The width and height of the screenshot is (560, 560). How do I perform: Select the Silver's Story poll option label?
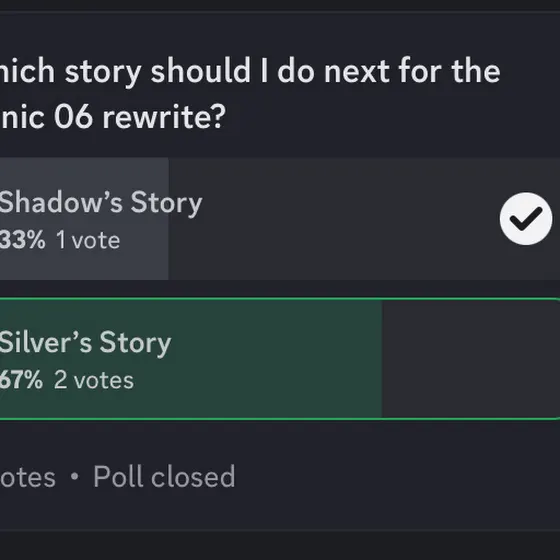point(85,343)
